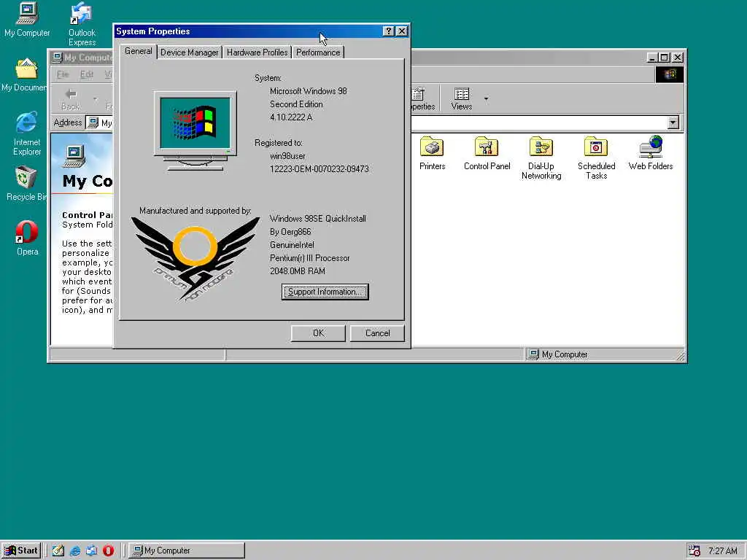This screenshot has width=747, height=560.
Task: Switch to the General tab
Action: (138, 52)
